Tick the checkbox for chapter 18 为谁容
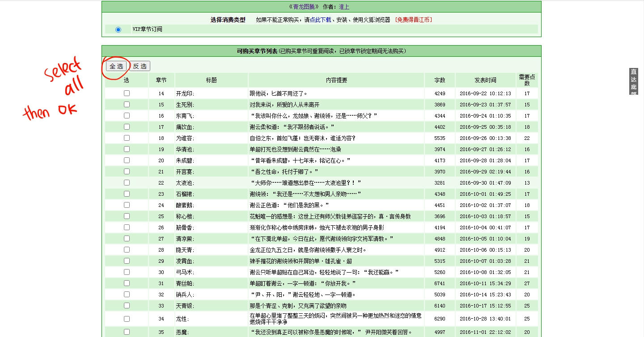This screenshot has height=337, width=644. (127, 138)
